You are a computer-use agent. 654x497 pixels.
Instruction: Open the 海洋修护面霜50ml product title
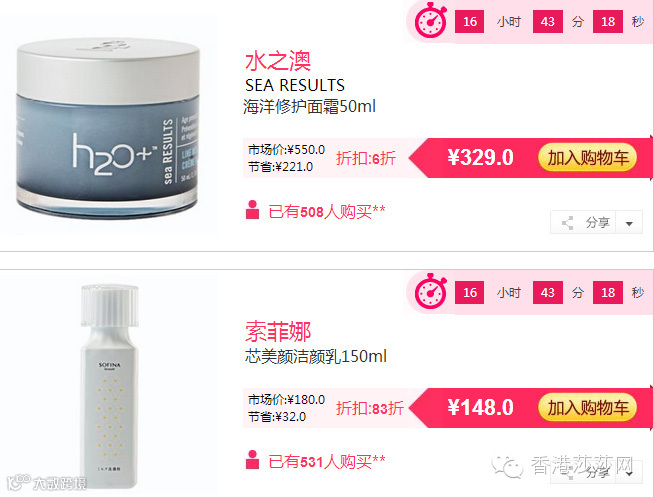309,107
